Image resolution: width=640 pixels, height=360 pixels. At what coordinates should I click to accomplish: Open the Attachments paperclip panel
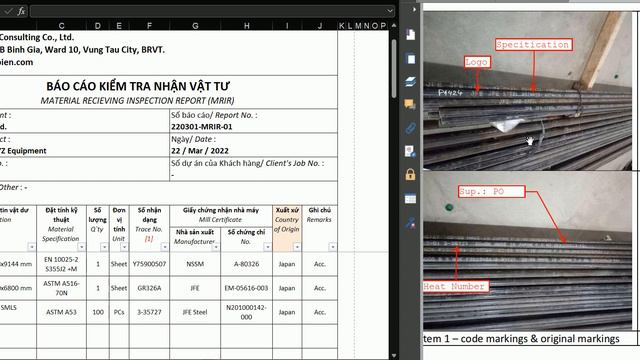click(410, 128)
